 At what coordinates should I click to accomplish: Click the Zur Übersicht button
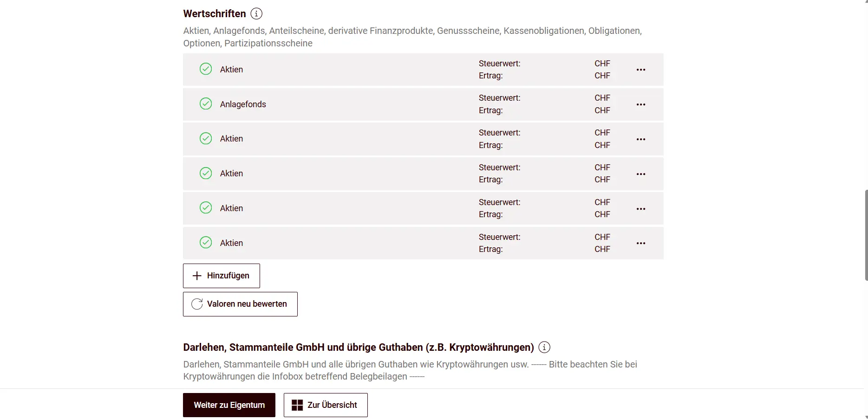325,405
